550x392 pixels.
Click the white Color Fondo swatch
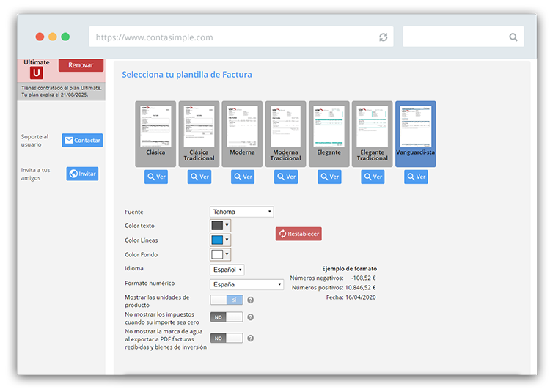217,254
